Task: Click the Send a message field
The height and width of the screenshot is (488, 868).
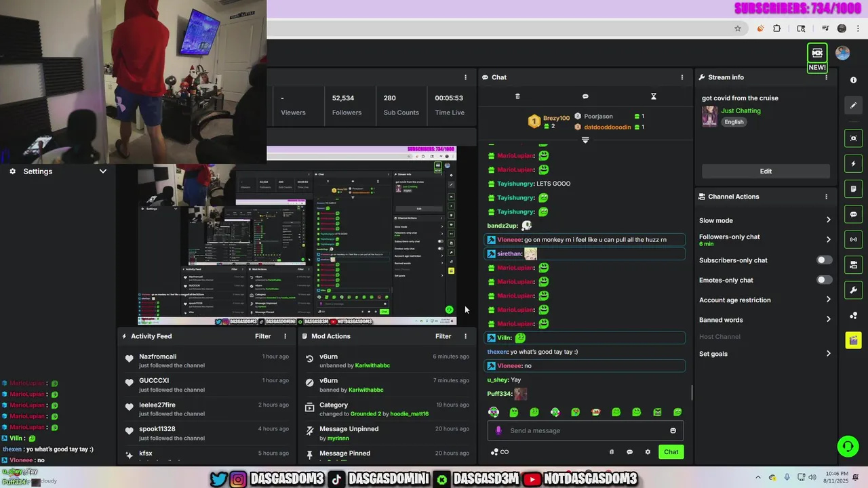Action: [585, 430]
